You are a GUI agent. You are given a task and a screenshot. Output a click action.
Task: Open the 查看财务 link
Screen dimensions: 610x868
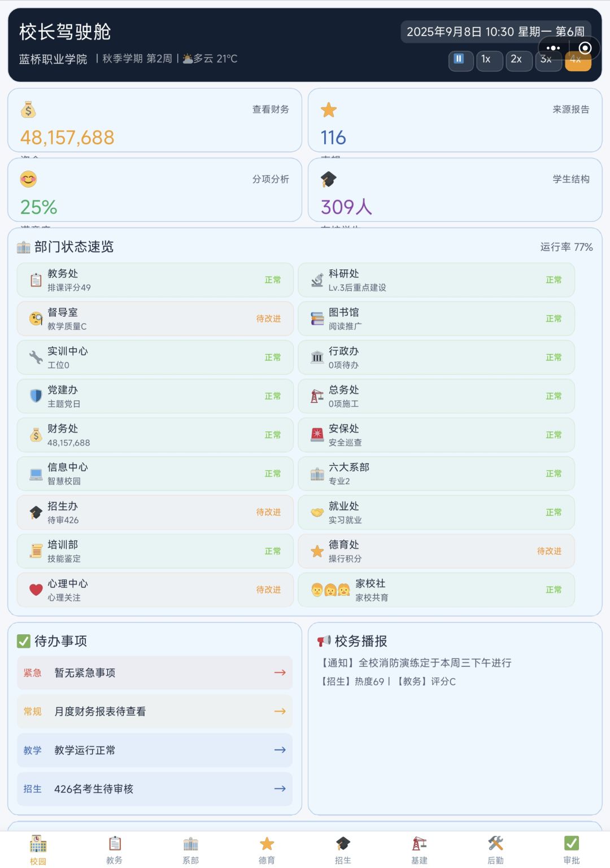coord(271,110)
